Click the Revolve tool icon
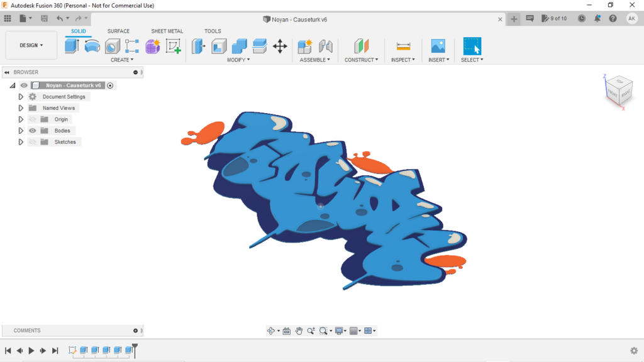 tap(92, 46)
